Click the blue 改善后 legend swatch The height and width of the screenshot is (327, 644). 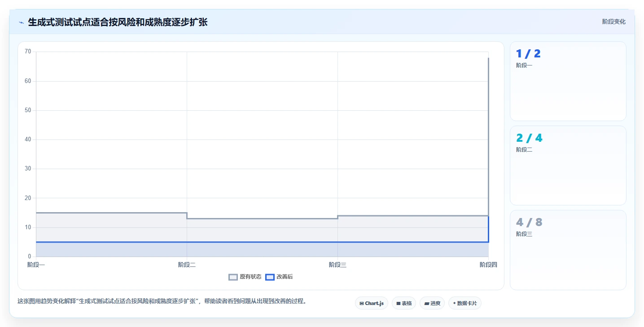tap(270, 277)
